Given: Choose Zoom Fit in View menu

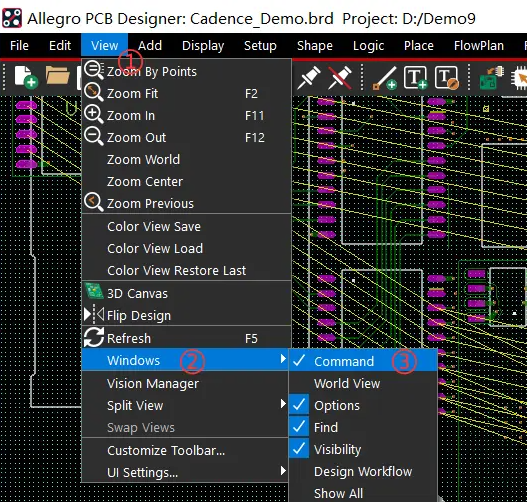Looking at the screenshot, I should 186,93.
